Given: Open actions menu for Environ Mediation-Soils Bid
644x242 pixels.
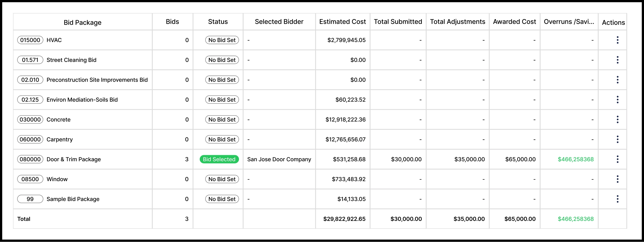Looking at the screenshot, I should tap(617, 100).
